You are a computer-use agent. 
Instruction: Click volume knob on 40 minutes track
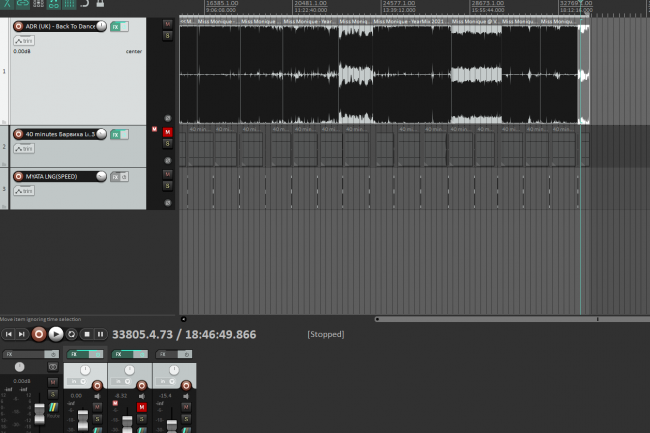(x=101, y=134)
